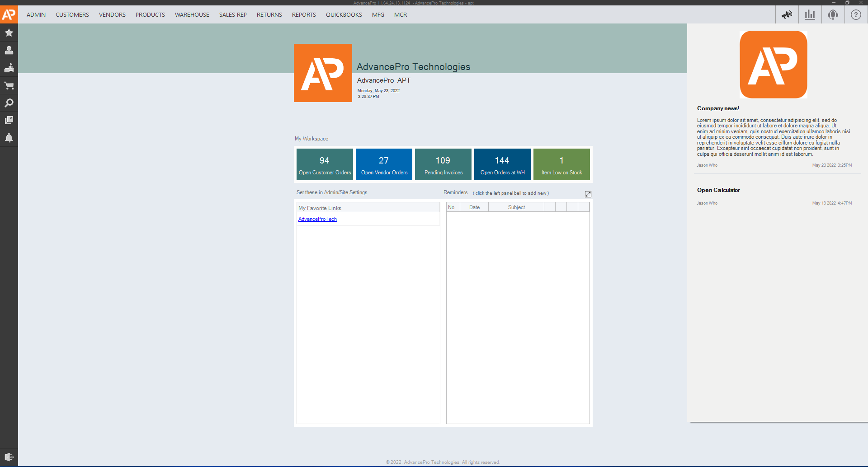The height and width of the screenshot is (467, 868).
Task: Click the magnifying glass search icon
Action: pyautogui.click(x=9, y=103)
